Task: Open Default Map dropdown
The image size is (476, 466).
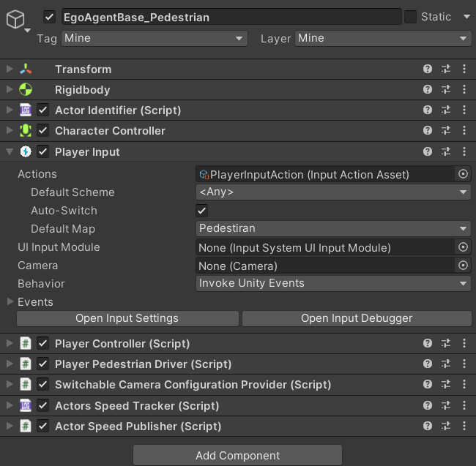Action: (x=333, y=228)
